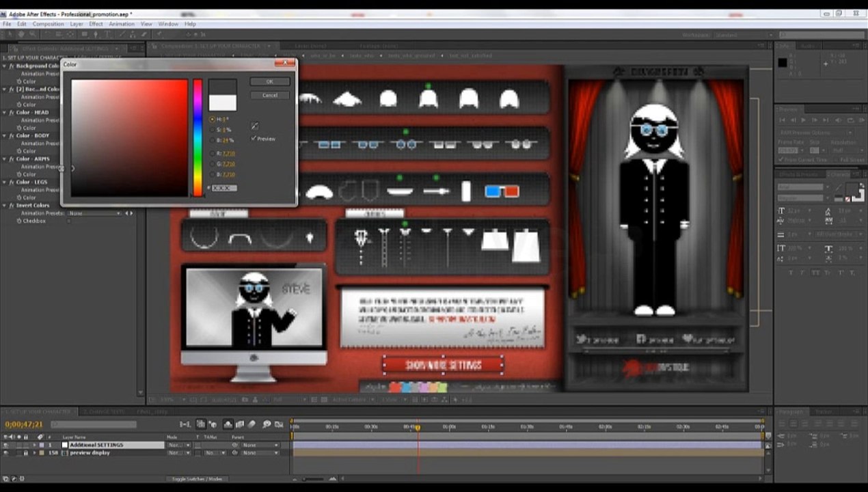The image size is (868, 492).
Task: Open the Effect menu
Action: point(96,24)
